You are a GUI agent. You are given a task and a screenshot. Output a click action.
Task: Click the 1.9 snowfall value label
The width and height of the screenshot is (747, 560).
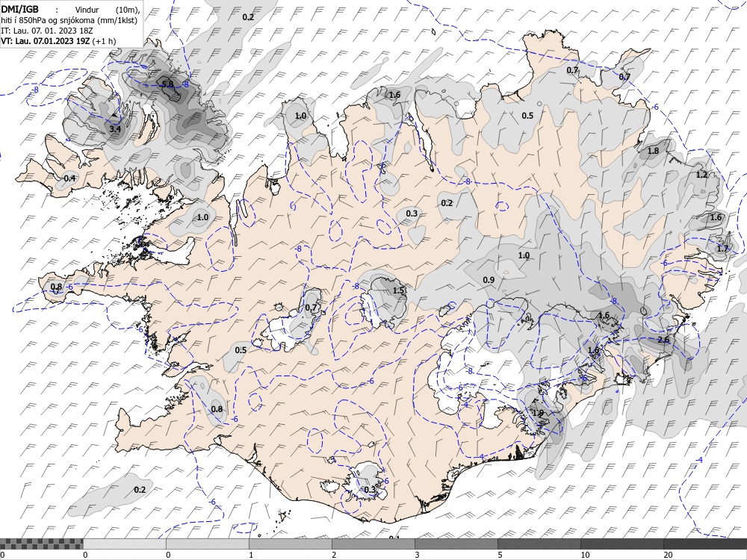pyautogui.click(x=537, y=413)
